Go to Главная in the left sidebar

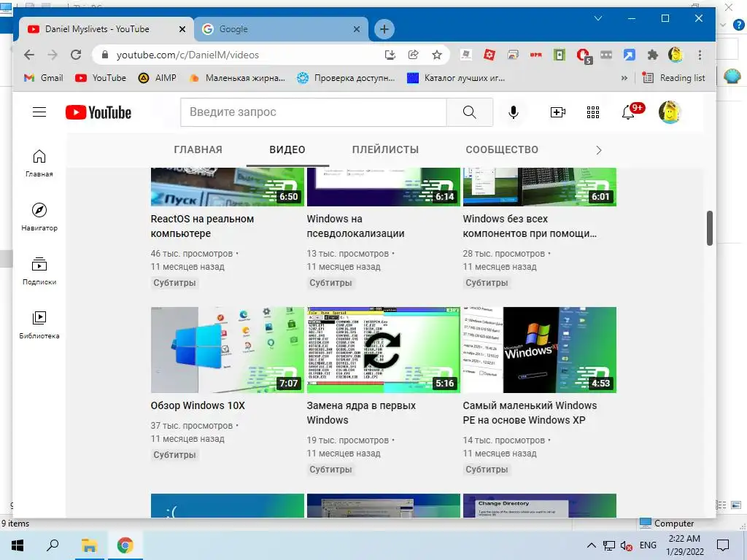point(39,163)
